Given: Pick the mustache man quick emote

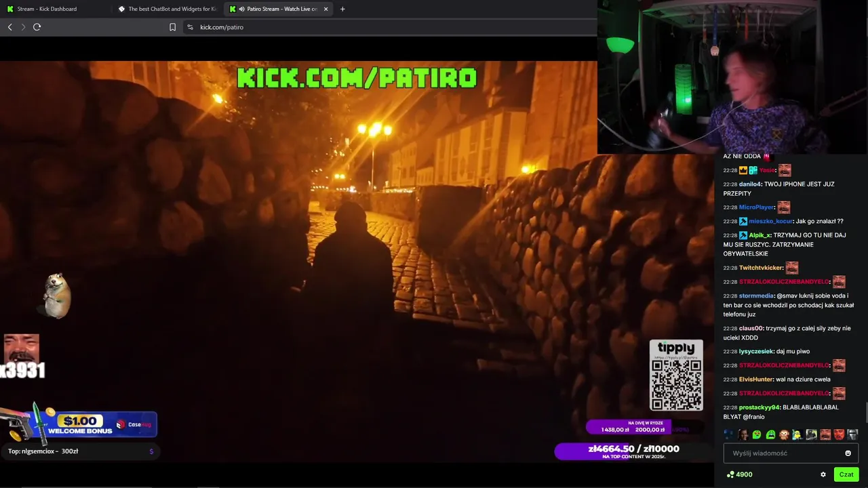Looking at the screenshot, I should [x=825, y=434].
